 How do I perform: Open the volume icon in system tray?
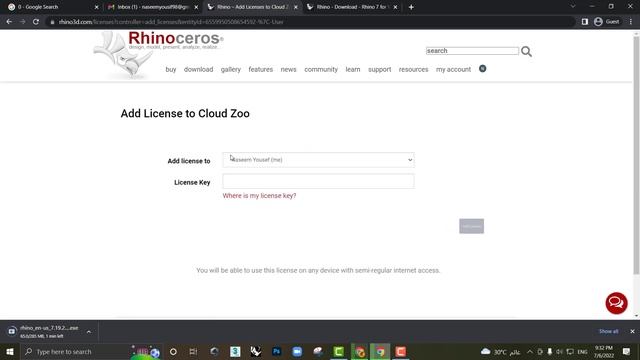560,351
